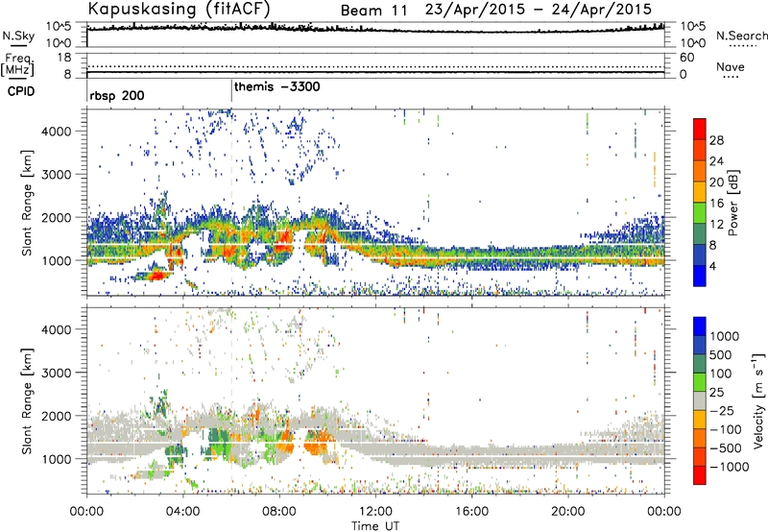
Task: Click the 16 tick on Power colorbar
Action: click(x=716, y=204)
